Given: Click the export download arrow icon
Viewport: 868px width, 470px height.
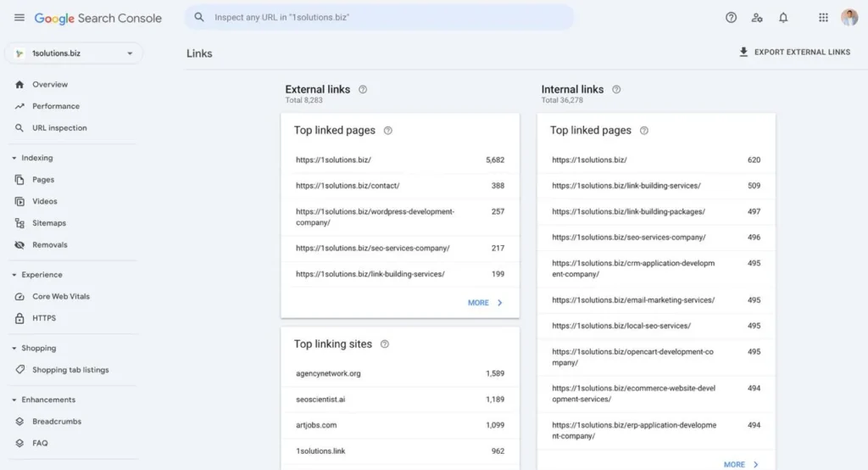Looking at the screenshot, I should pyautogui.click(x=743, y=52).
